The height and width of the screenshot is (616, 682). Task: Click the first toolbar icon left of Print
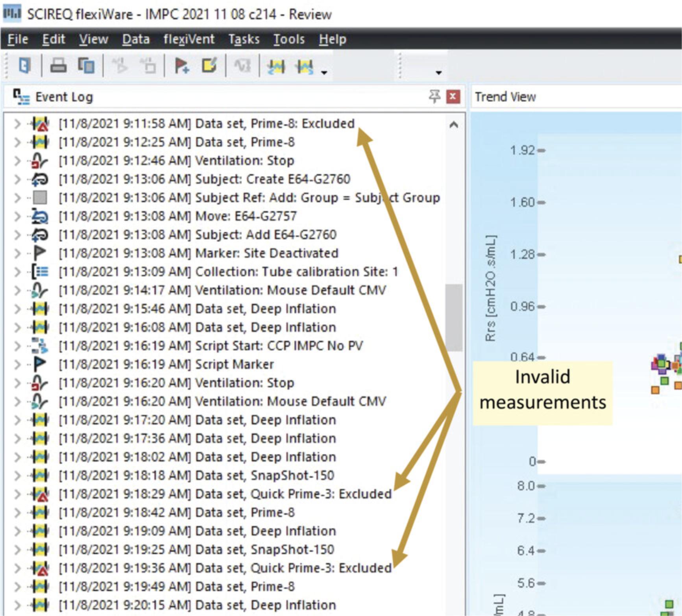[24, 65]
